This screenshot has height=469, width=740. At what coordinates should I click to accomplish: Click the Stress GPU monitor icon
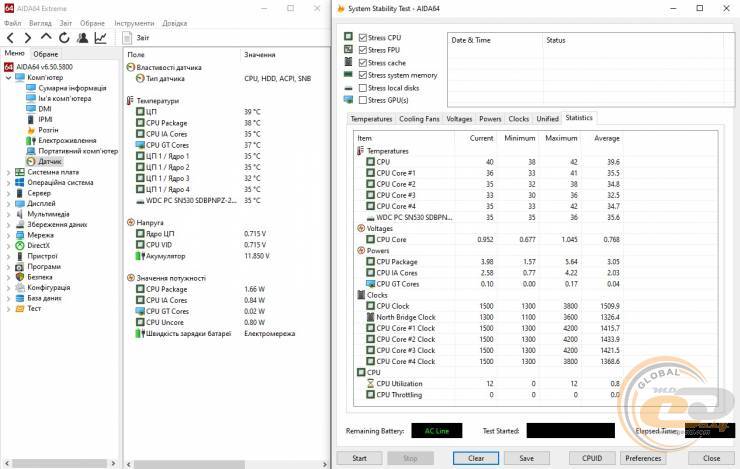coord(348,100)
